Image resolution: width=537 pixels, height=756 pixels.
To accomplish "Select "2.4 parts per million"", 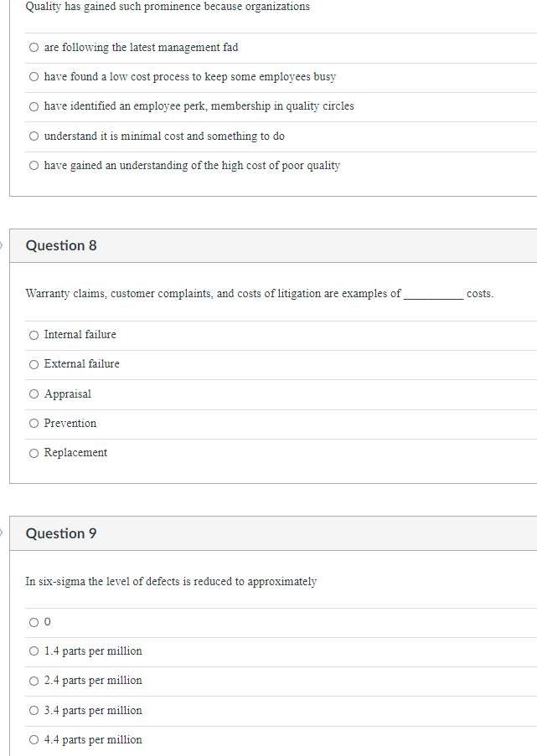I will click(34, 680).
